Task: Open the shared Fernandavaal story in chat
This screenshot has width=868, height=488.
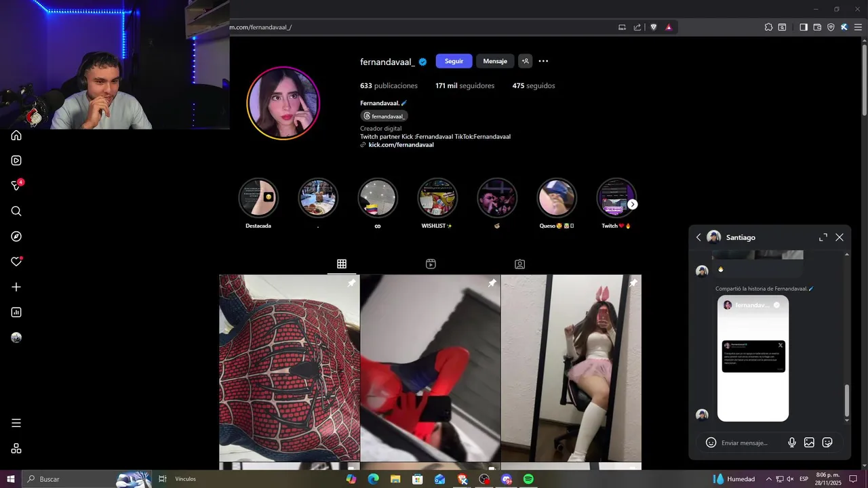Action: click(x=753, y=358)
